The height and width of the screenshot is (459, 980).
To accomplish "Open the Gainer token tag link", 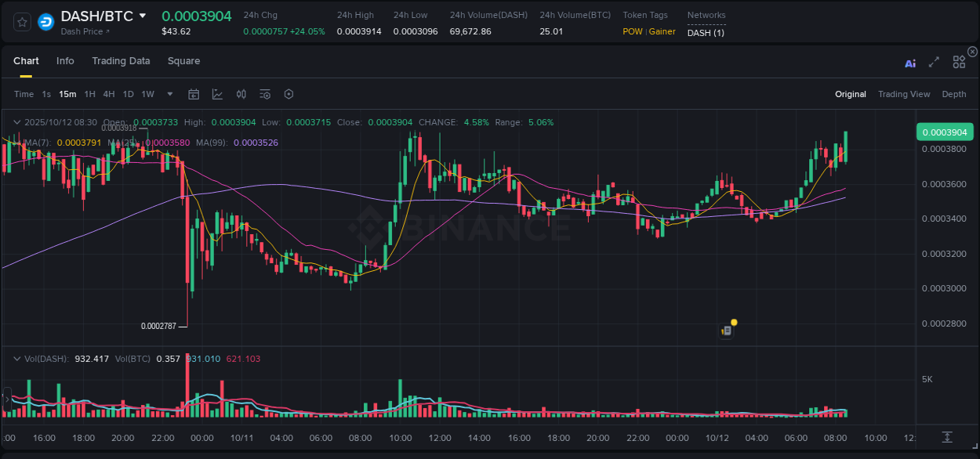I will 664,31.
